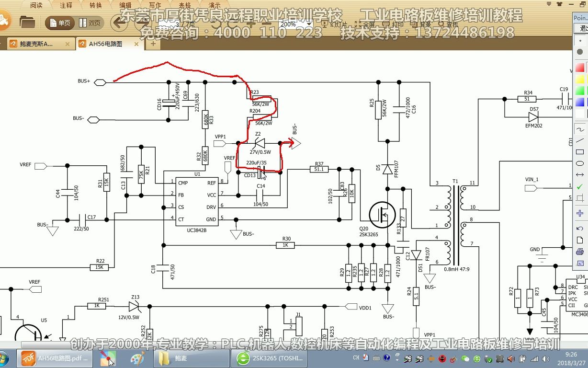Select the straight line drawing tool
This screenshot has height=368, width=588.
(x=580, y=140)
